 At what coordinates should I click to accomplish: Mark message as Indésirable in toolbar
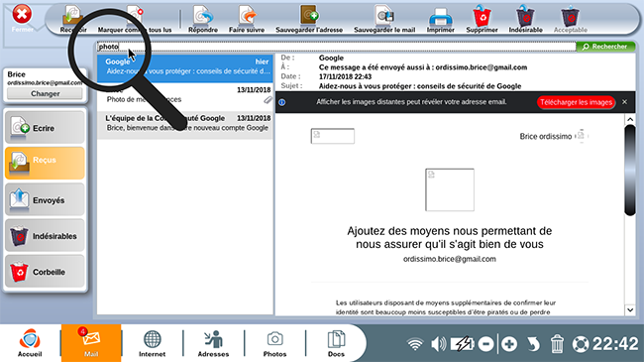(525, 16)
